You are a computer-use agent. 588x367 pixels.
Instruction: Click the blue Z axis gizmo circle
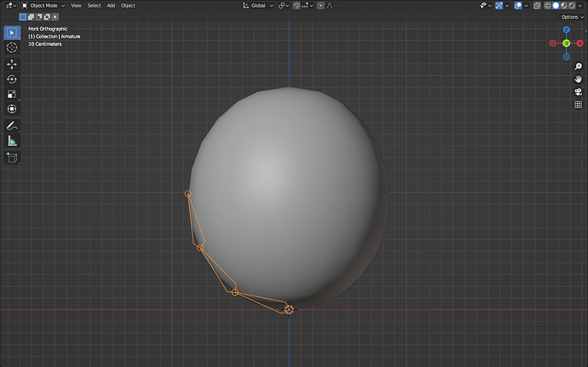pos(566,30)
